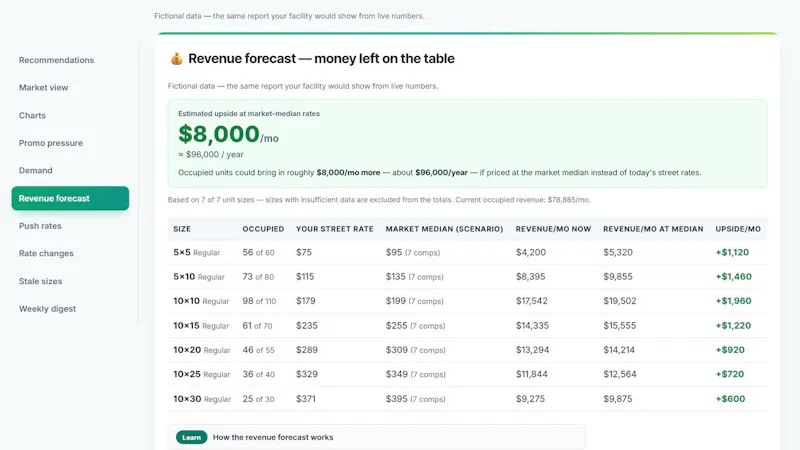Click the $8,000/mo estimated upside figure
The height and width of the screenshot is (450, 800).
tap(228, 135)
